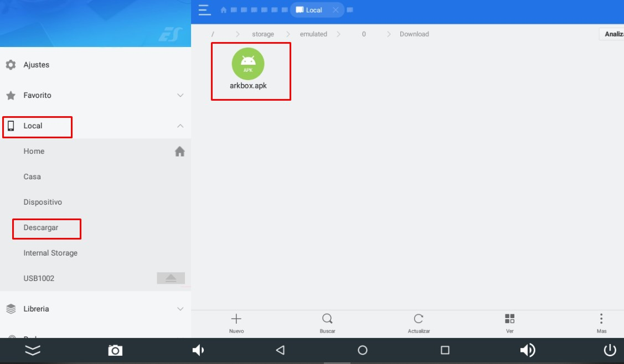Click the Buscar search icon
The height and width of the screenshot is (364, 624).
pyautogui.click(x=327, y=319)
